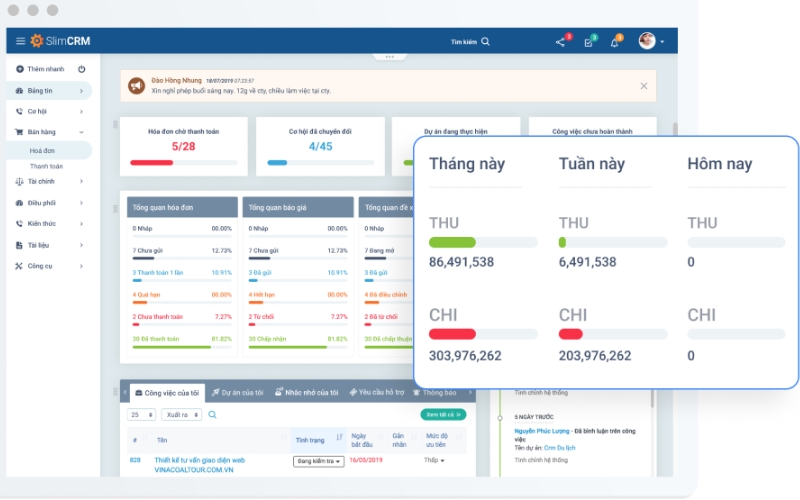Expand the Cơ hội chevron
Screen dimensions: 800x500
(x=81, y=111)
